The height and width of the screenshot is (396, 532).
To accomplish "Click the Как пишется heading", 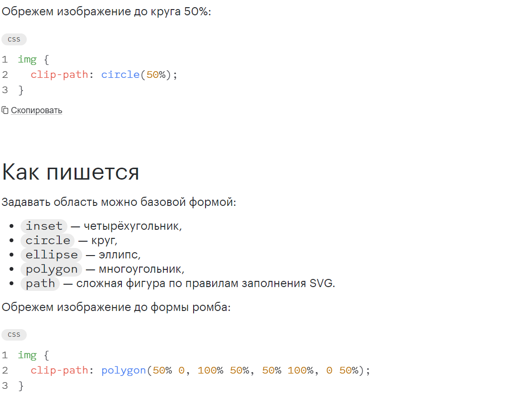I will coord(71,172).
